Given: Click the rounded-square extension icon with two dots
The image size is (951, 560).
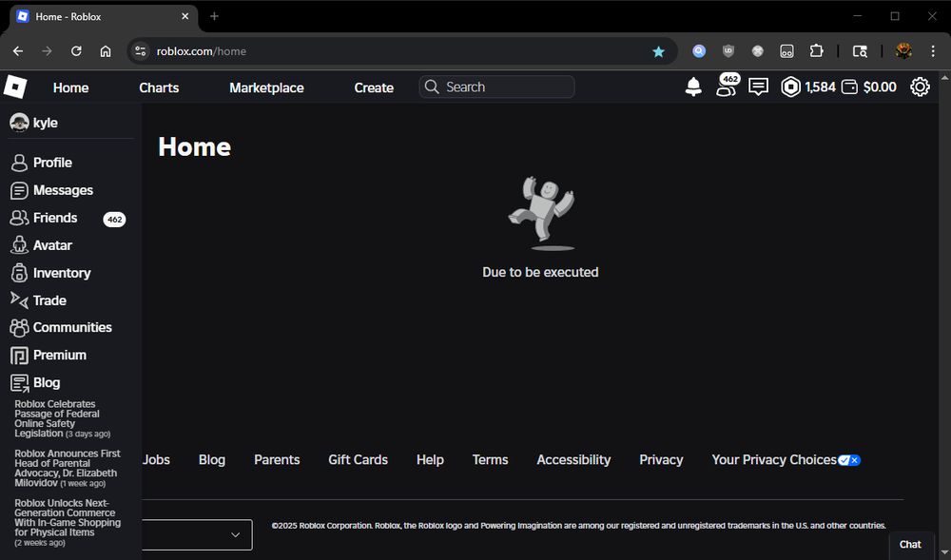Looking at the screenshot, I should (x=786, y=51).
